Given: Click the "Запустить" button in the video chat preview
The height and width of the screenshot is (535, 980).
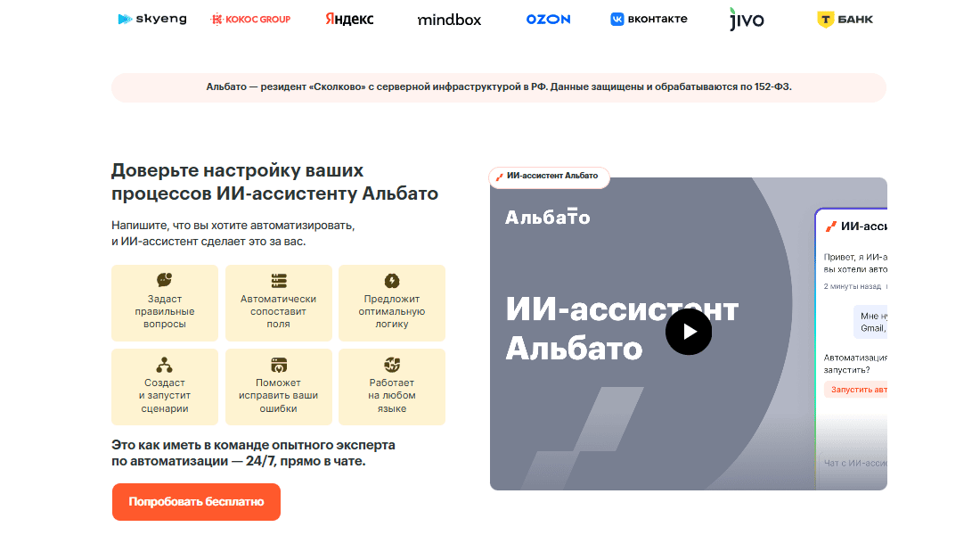Looking at the screenshot, I should click(x=855, y=389).
